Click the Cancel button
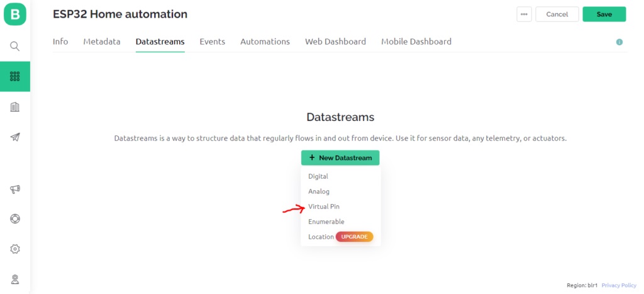This screenshot has height=294, width=644. tap(557, 14)
